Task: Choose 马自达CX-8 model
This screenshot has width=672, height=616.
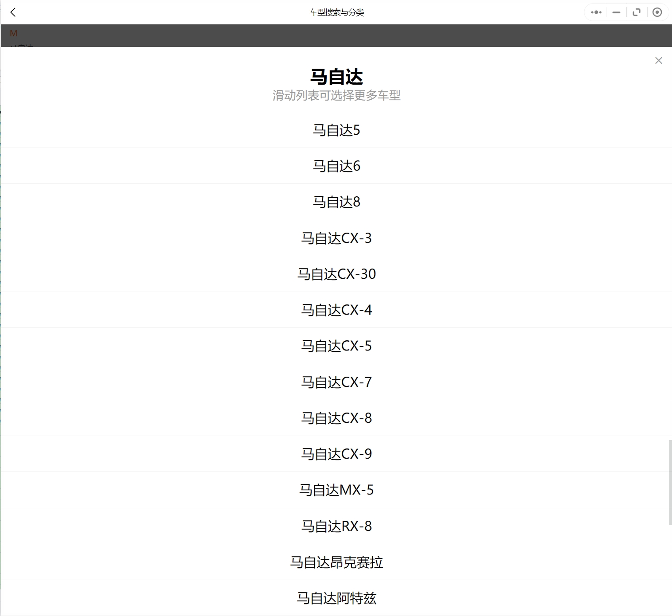Action: [x=336, y=418]
